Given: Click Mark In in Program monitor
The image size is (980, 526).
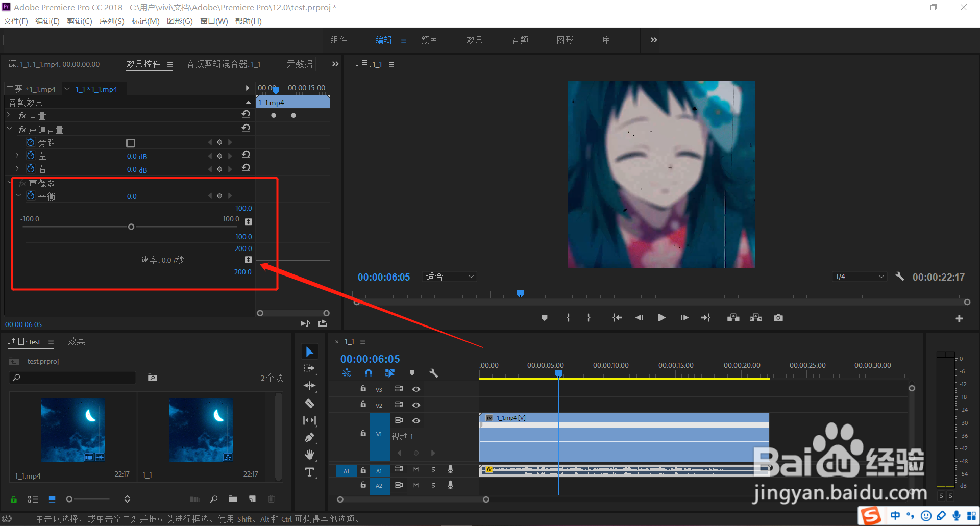Looking at the screenshot, I should click(x=568, y=318).
